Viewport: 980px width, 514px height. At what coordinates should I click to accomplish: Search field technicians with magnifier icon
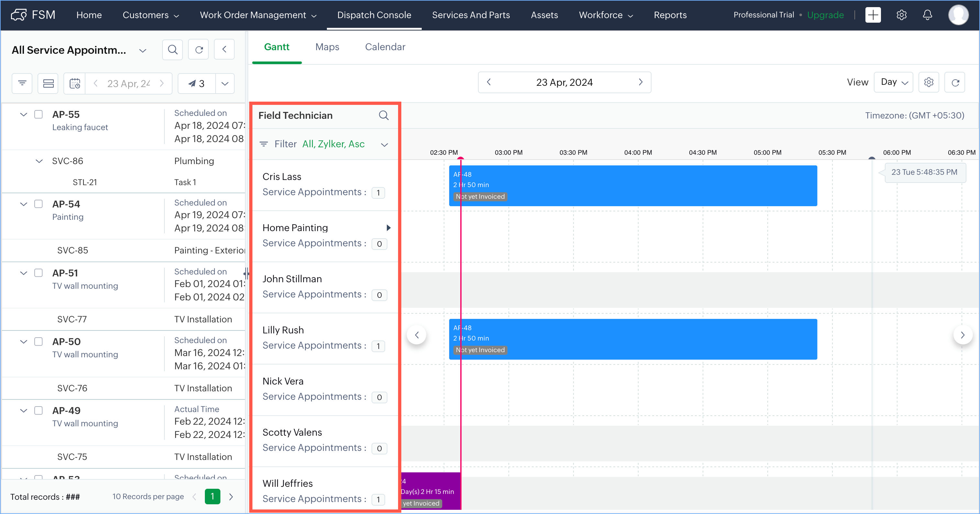click(384, 115)
